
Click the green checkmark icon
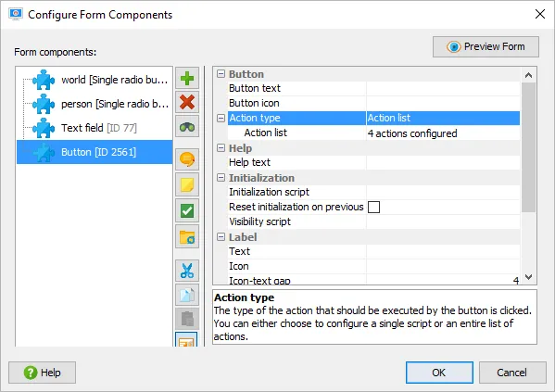coord(187,210)
